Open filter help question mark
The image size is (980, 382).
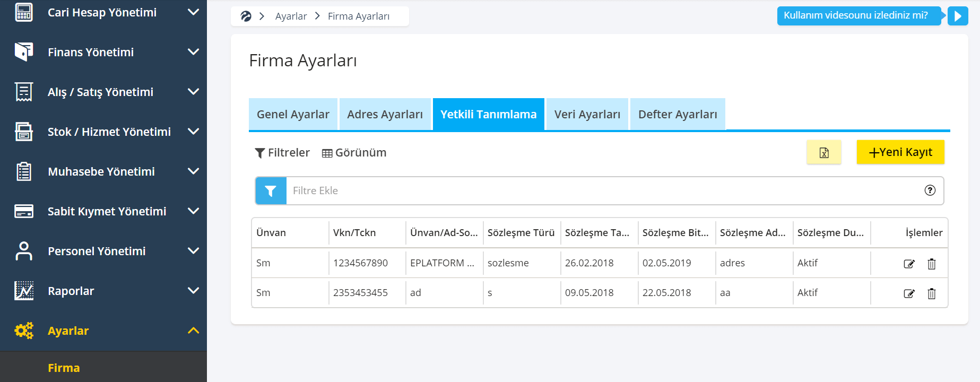coord(930,190)
